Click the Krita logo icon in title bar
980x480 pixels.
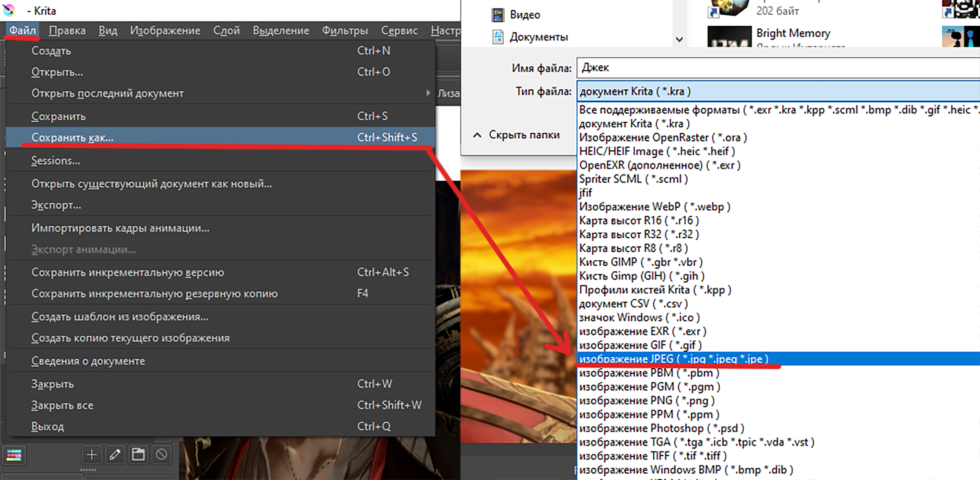(9, 10)
